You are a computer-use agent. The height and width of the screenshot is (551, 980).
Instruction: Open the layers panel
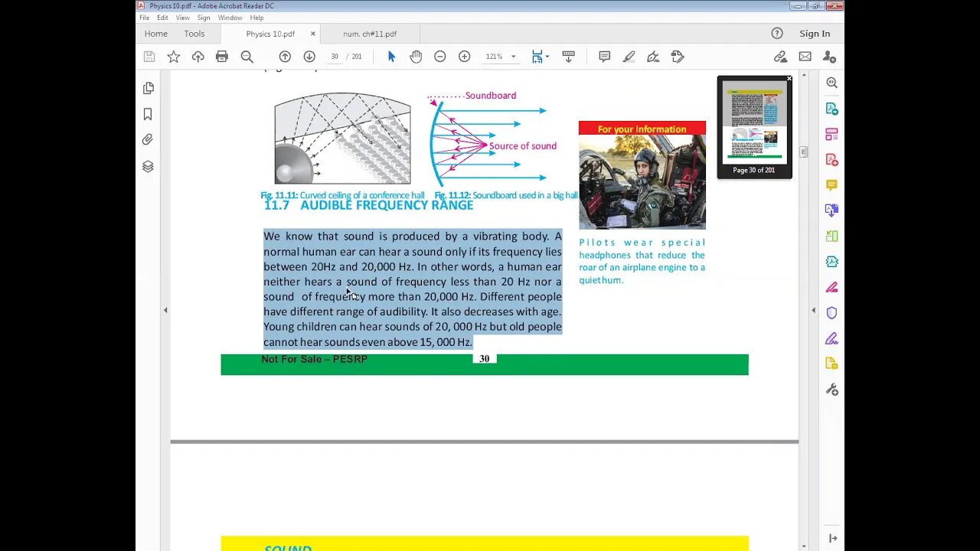148,166
